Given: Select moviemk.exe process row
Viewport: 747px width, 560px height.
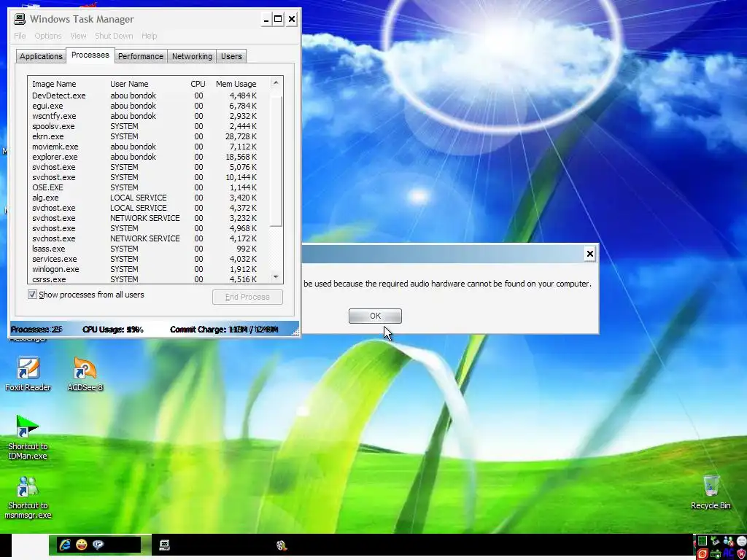Looking at the screenshot, I should coord(149,147).
